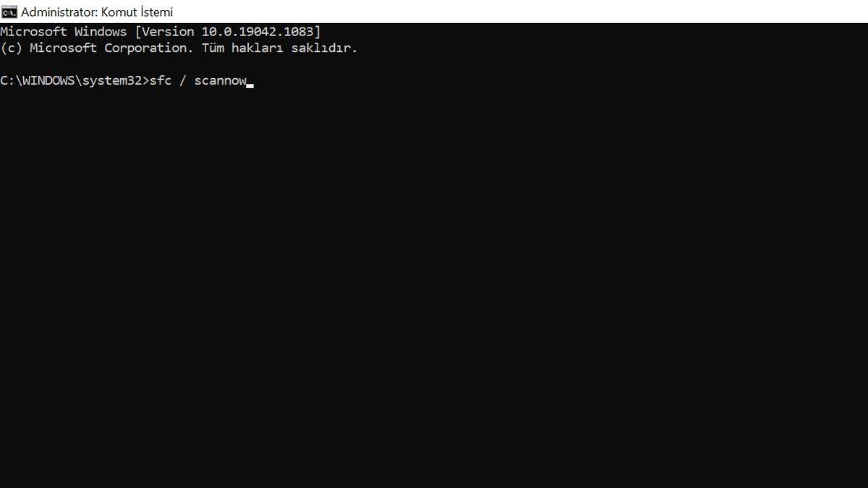Click the "C:" drive letter in prompt
This screenshot has height=488, width=868.
(7, 81)
